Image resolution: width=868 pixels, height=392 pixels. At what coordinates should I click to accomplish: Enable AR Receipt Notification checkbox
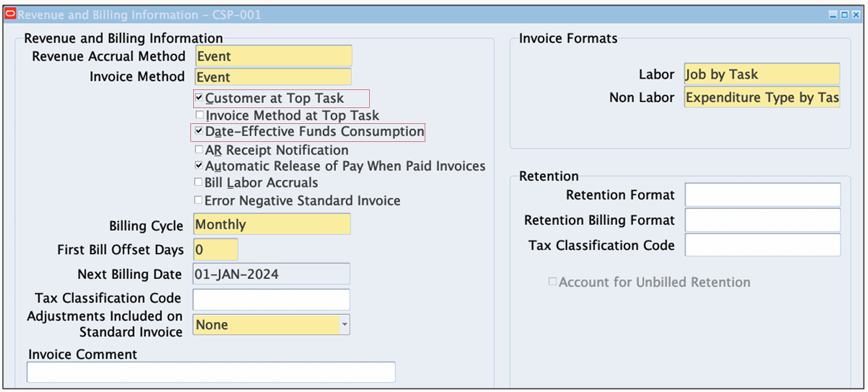coord(200,150)
